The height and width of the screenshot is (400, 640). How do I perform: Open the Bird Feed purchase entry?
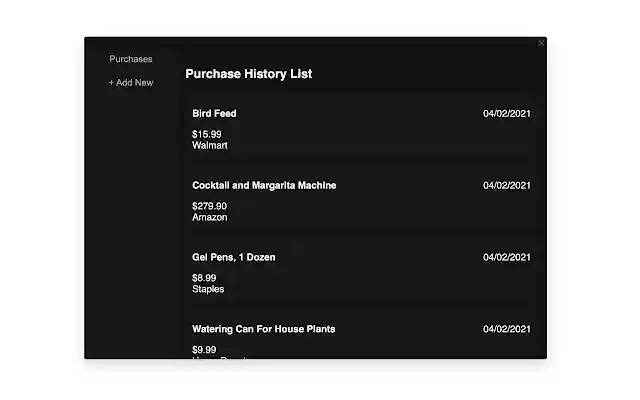tap(214, 113)
